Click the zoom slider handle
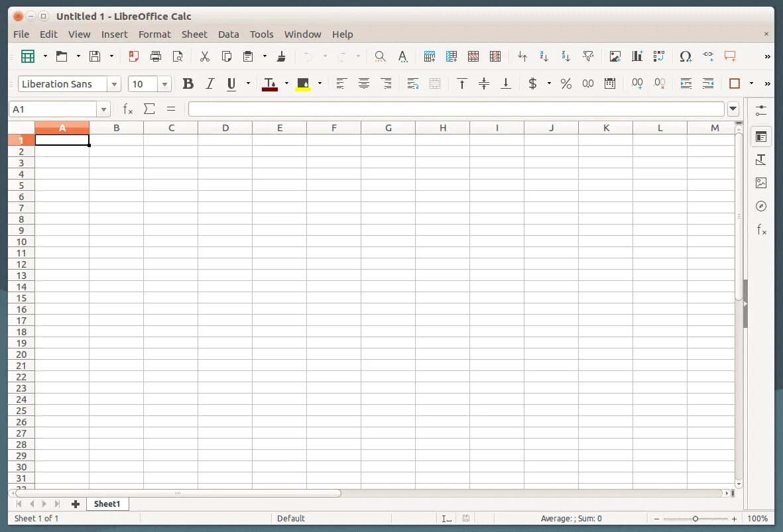 pyautogui.click(x=695, y=519)
